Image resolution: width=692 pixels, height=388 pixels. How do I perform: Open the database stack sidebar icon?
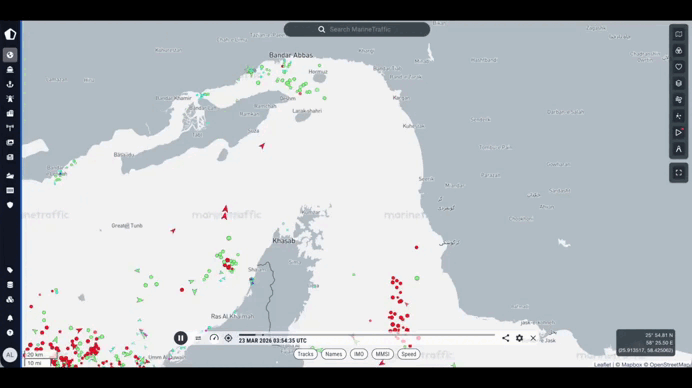tap(10, 285)
